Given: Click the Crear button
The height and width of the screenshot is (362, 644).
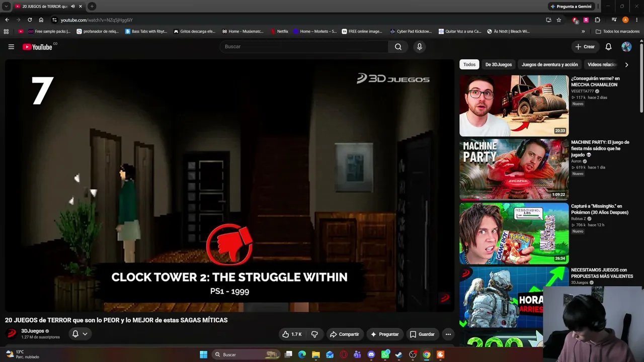Looking at the screenshot, I should (x=585, y=47).
